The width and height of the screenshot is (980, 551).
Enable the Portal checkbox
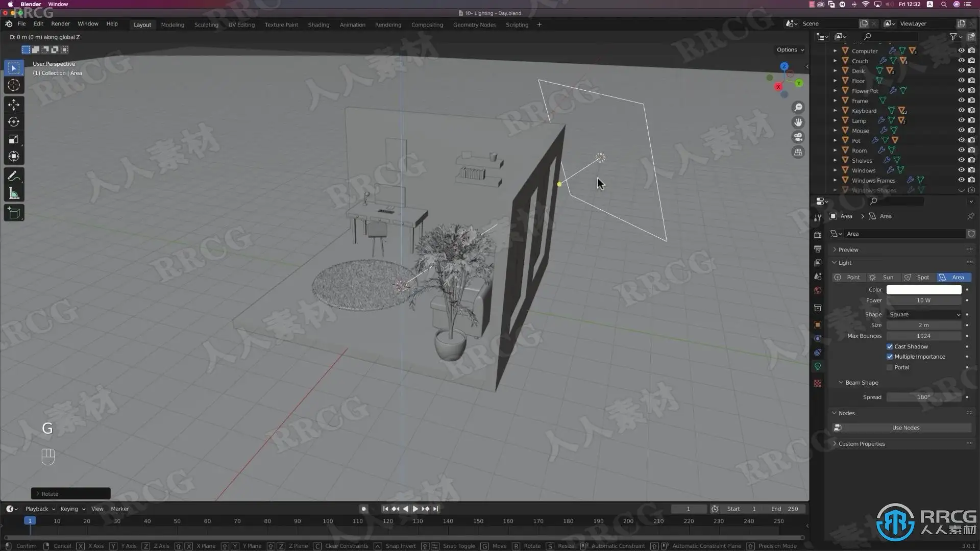(x=890, y=368)
